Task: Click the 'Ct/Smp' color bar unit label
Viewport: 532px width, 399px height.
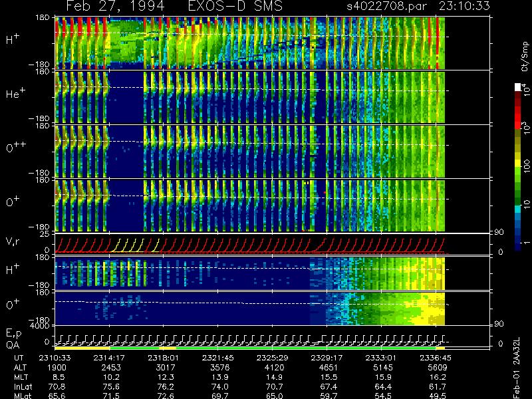Action: click(x=525, y=57)
